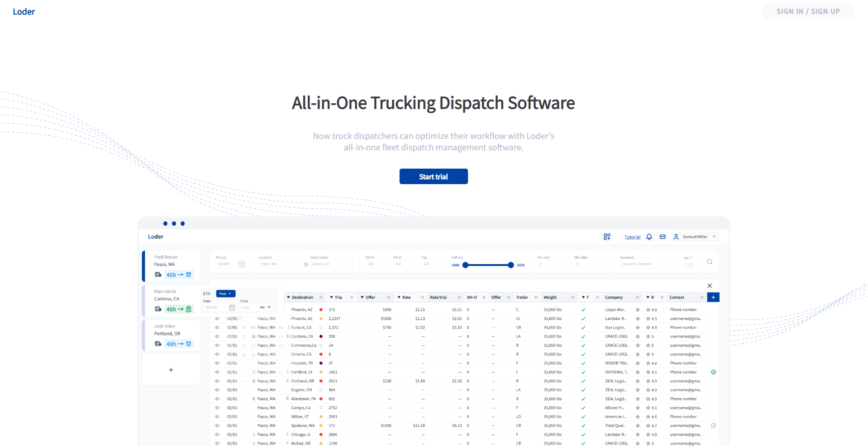Click the 48h badge on Fred Brown card

[179, 275]
